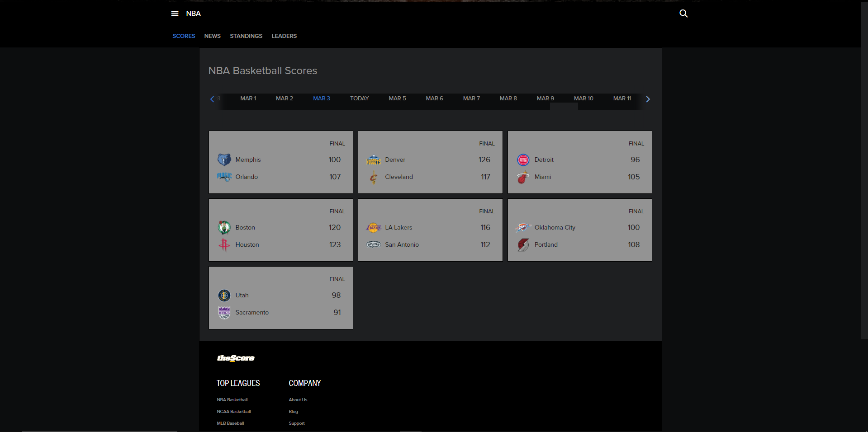Select MAR 7 date
Screen dimensions: 868x432
pyautogui.click(x=472, y=99)
